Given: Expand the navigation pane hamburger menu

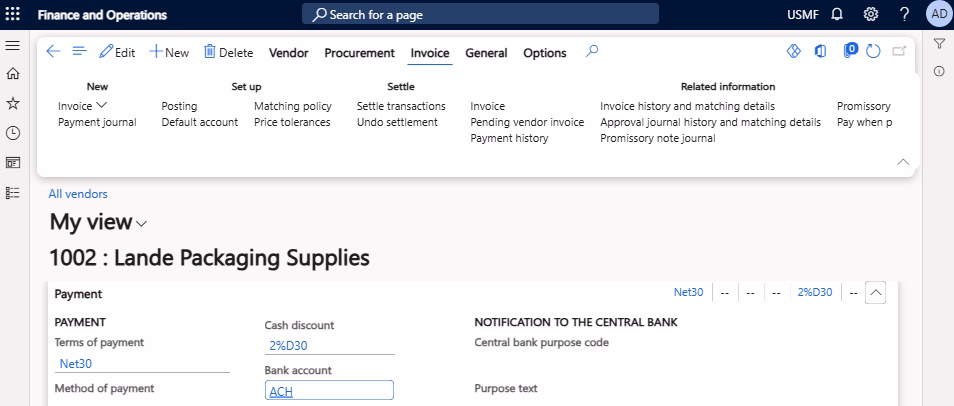Looking at the screenshot, I should click(x=12, y=46).
